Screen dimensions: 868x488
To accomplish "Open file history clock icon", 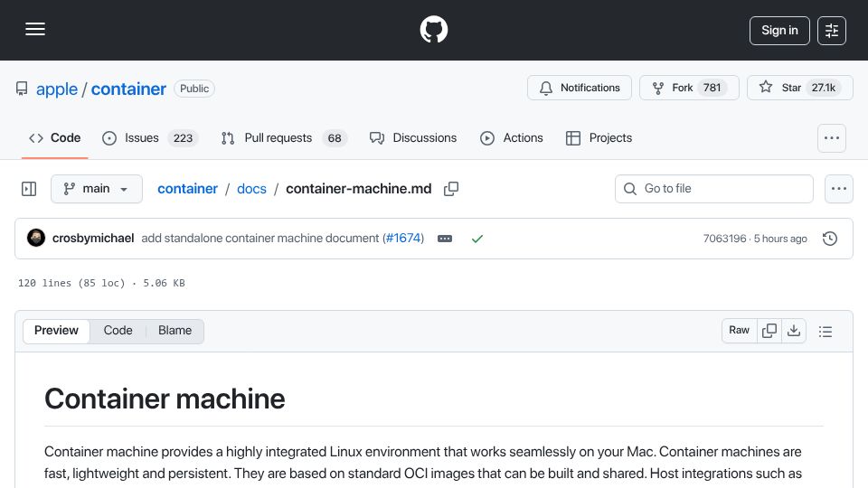I will pyautogui.click(x=830, y=239).
